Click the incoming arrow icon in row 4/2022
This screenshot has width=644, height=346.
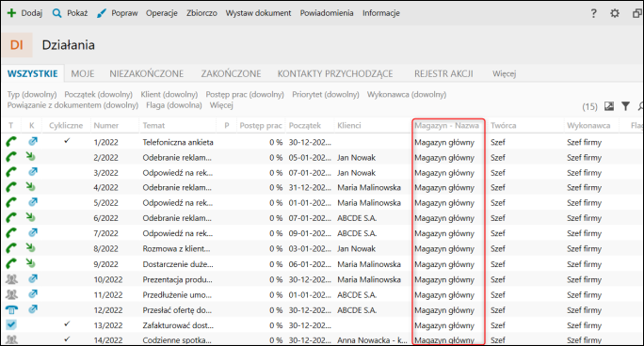tap(30, 186)
